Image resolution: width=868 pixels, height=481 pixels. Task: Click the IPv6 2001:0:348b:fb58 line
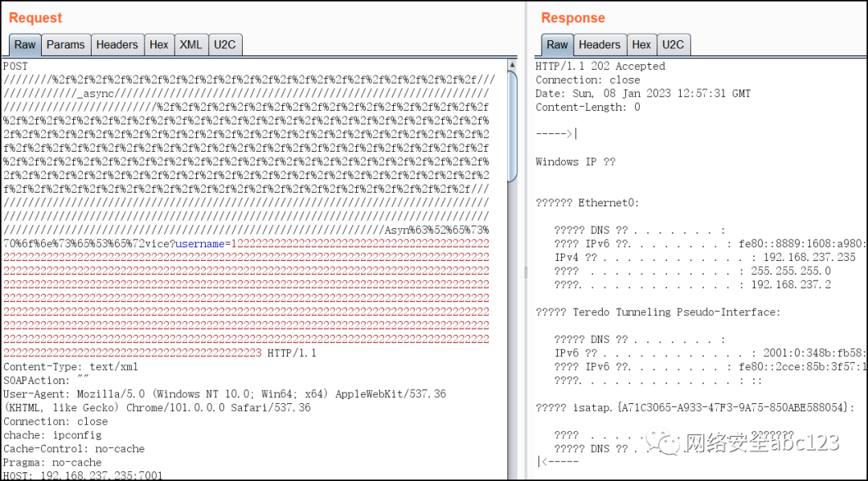click(709, 353)
